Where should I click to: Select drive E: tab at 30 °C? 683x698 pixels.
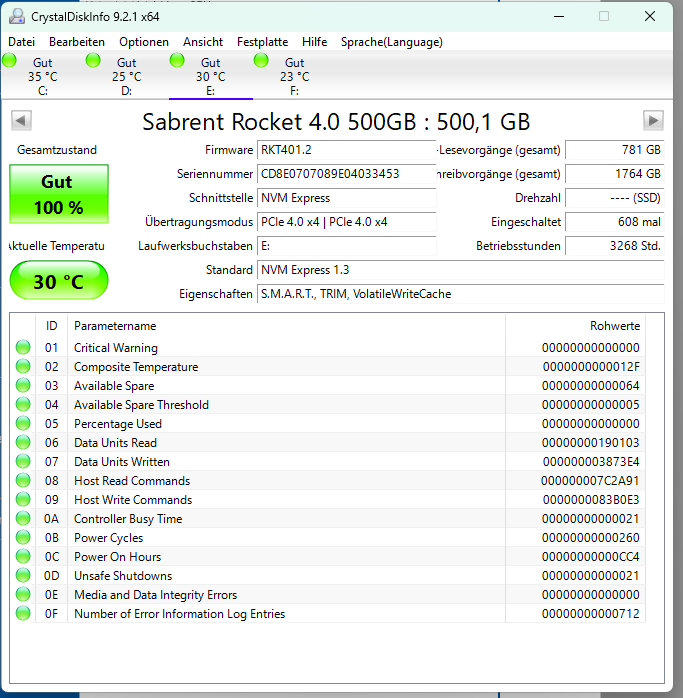[x=211, y=75]
